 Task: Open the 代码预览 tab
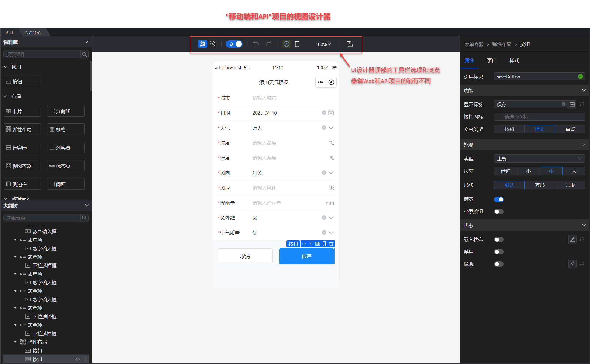coord(32,32)
